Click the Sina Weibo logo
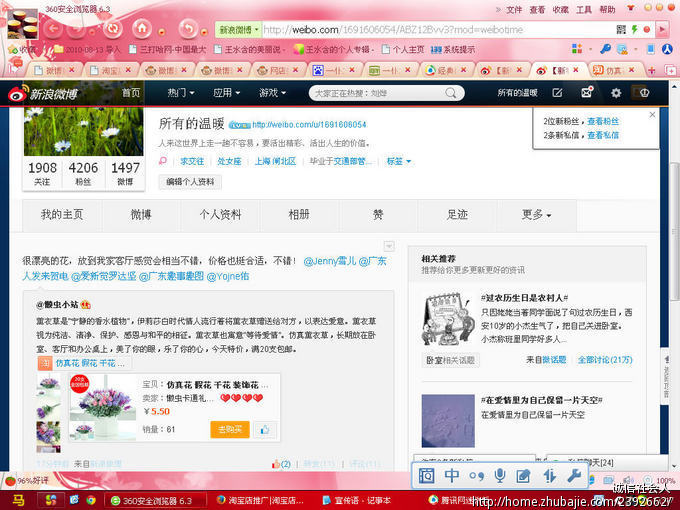The width and height of the screenshot is (680, 510). pyautogui.click(x=43, y=93)
